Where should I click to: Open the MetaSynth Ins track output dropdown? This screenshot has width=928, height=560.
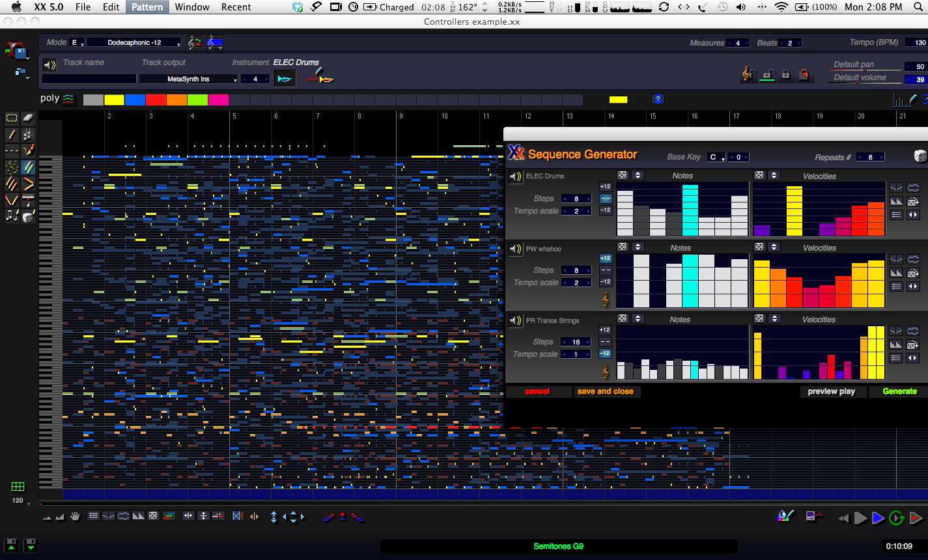click(x=189, y=79)
